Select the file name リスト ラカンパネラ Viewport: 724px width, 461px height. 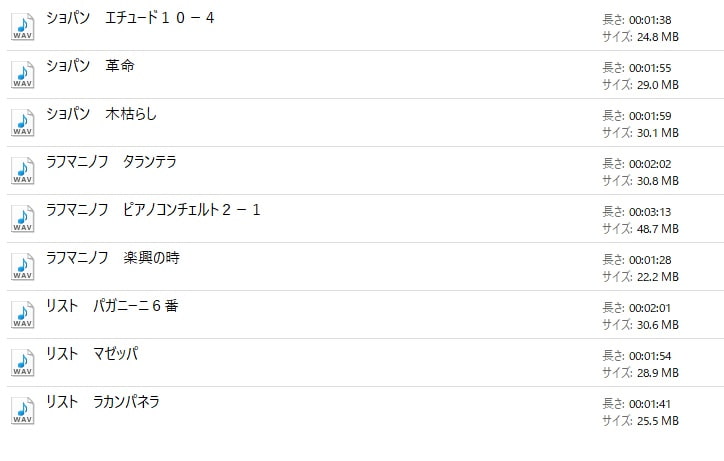pyautogui.click(x=103, y=402)
